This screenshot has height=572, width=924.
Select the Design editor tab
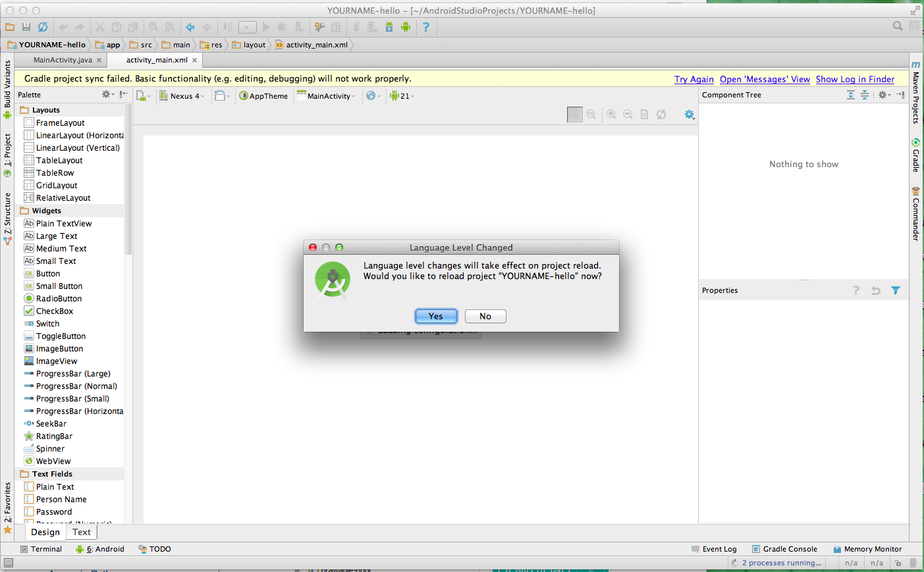[x=45, y=532]
